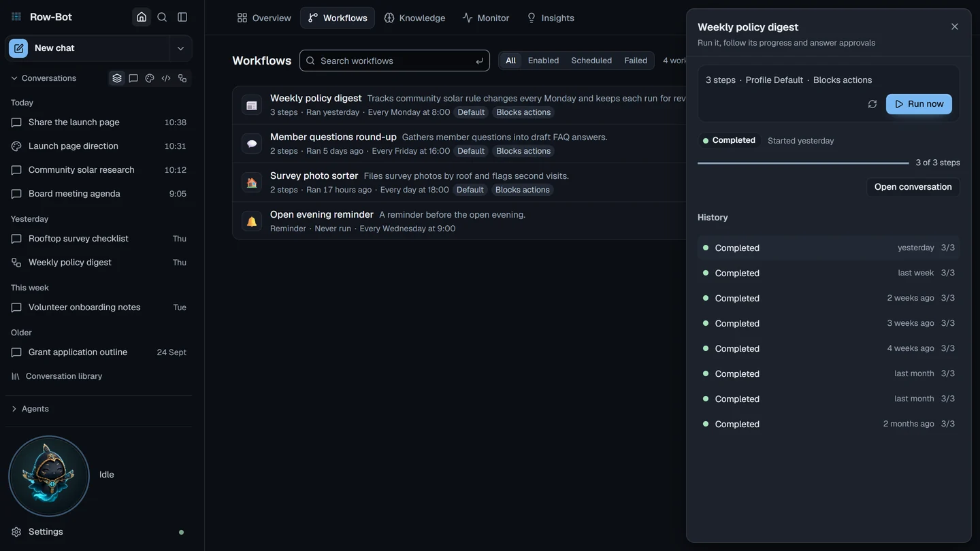Image resolution: width=980 pixels, height=551 pixels.
Task: Click the Weekly policy digest newspaper icon
Action: 252,105
